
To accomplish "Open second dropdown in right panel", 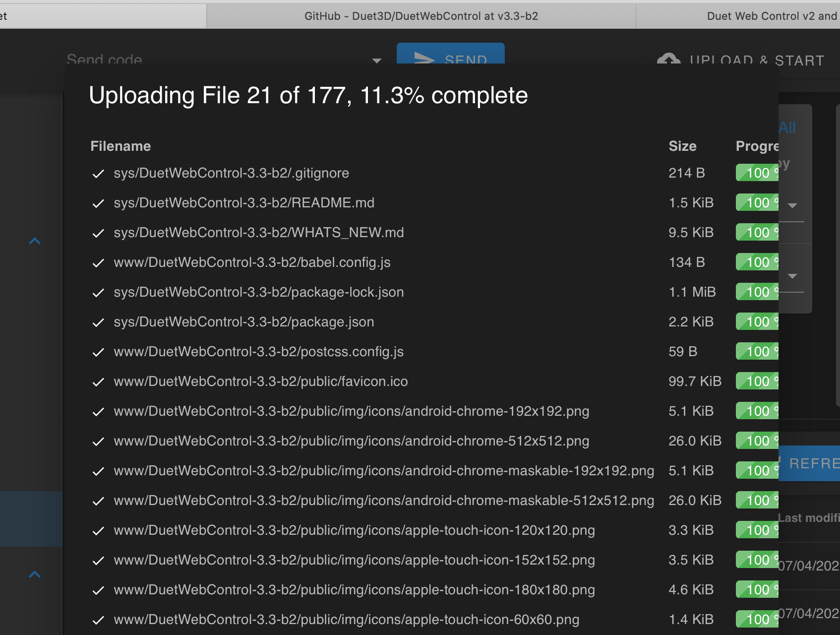I will pyautogui.click(x=792, y=276).
